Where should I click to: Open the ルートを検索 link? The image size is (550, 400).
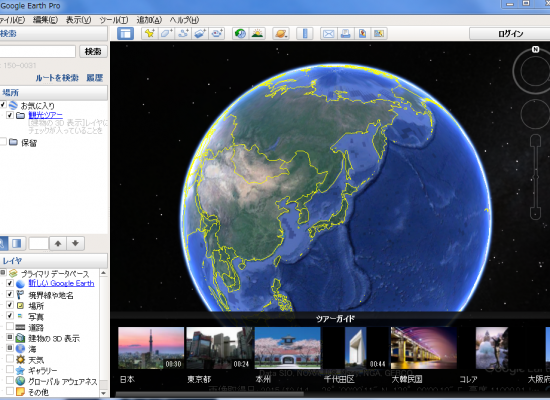click(57, 78)
